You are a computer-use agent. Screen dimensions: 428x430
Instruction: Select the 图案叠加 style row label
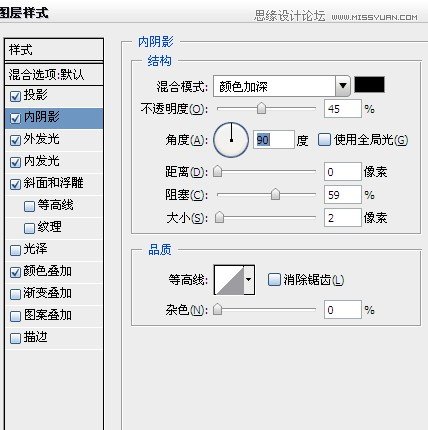coord(48,315)
